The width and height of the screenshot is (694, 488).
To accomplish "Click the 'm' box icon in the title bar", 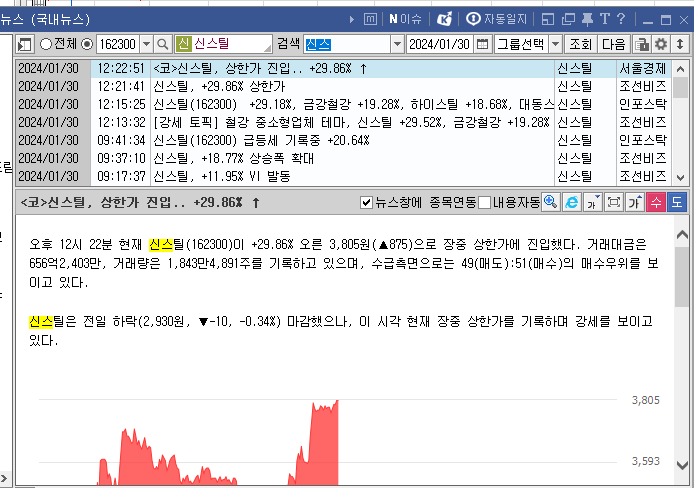I will pyautogui.click(x=370, y=19).
